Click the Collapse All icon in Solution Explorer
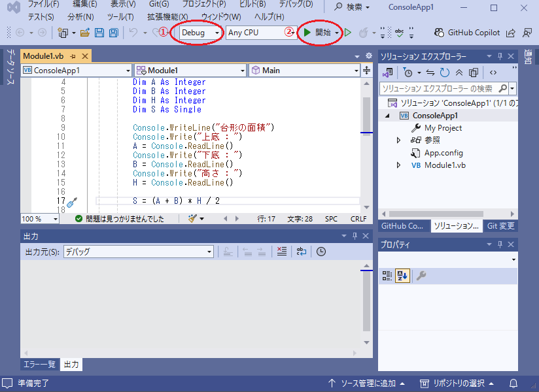The height and width of the screenshot is (392, 539). click(x=459, y=73)
